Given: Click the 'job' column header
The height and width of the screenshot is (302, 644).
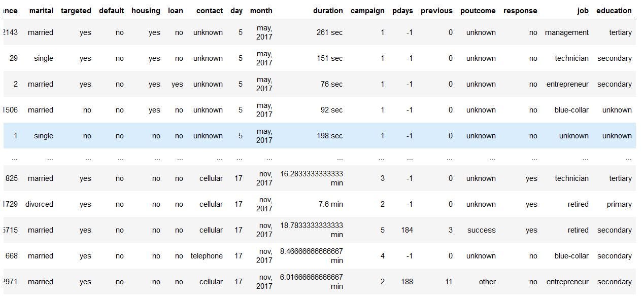Looking at the screenshot, I should (x=583, y=11).
